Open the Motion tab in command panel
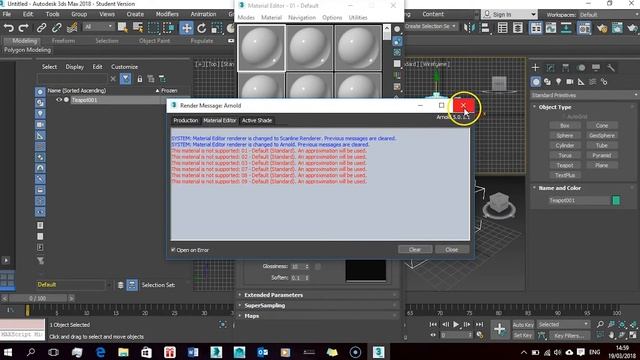Image resolution: width=640 pixels, height=360 pixels. [x=581, y=67]
